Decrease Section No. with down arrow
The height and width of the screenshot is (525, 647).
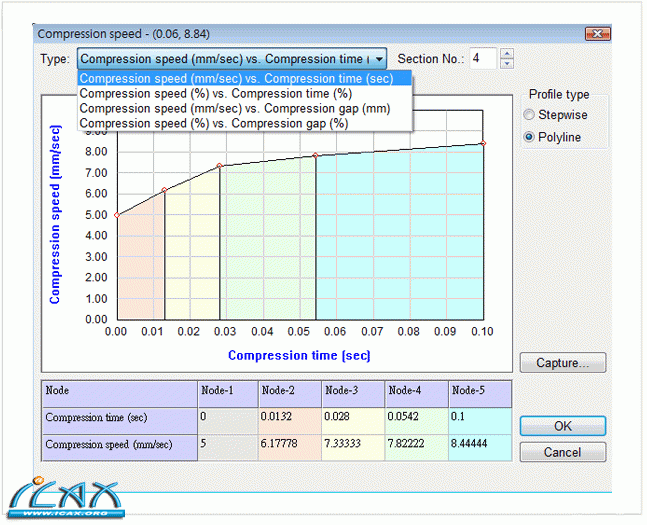pyautogui.click(x=506, y=64)
